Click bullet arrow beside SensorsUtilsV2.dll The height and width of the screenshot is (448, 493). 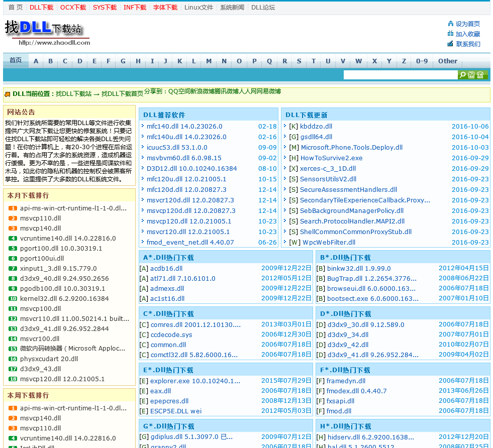coord(285,178)
